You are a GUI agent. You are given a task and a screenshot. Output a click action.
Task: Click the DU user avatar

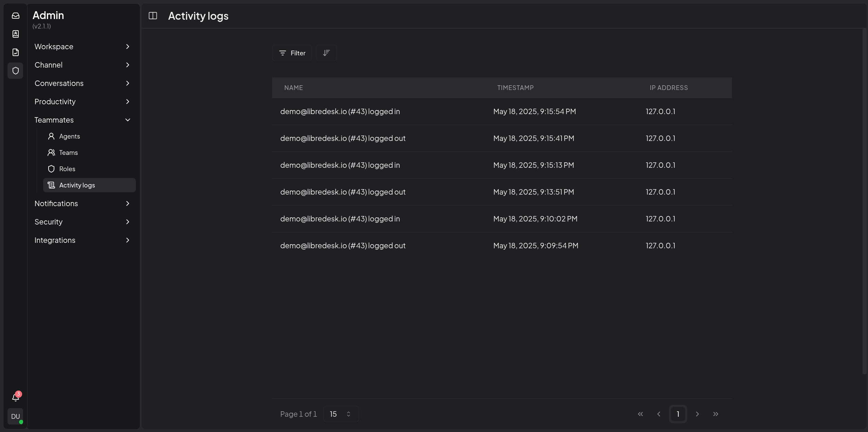coord(16,416)
